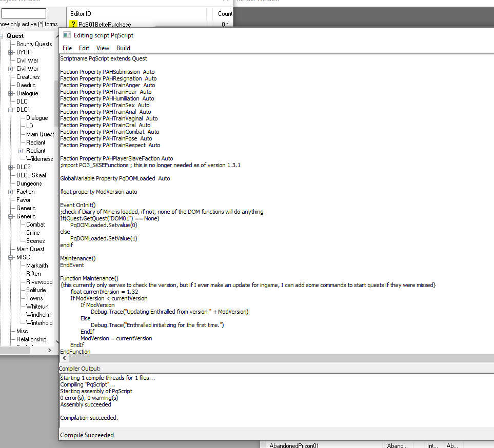Image resolution: width=494 pixels, height=448 pixels.
Task: Click the tree panel right scroll arrow
Action: 49,351
